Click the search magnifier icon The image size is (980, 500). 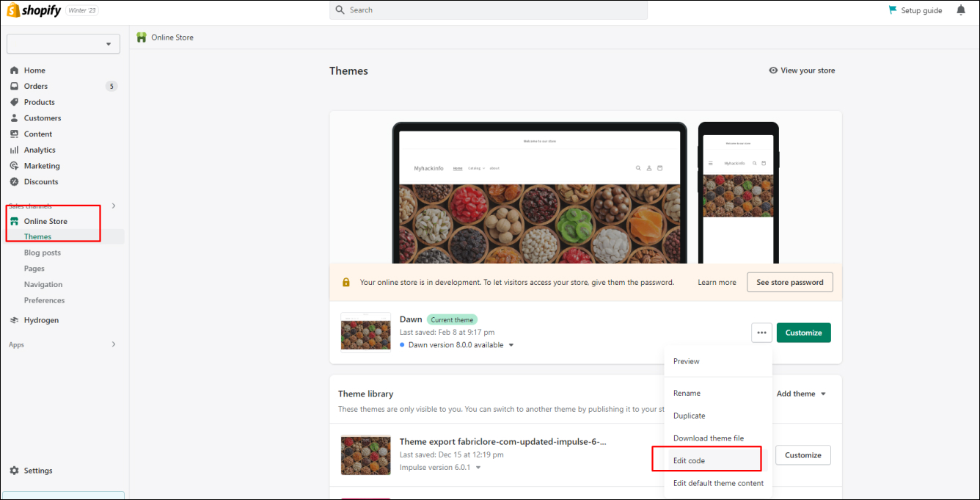(x=340, y=10)
